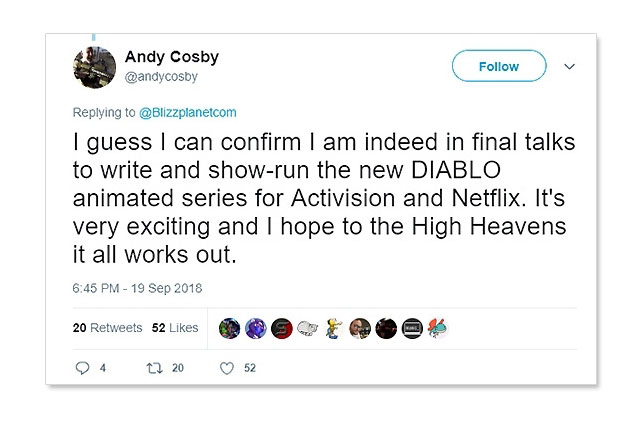This screenshot has width=640, height=423.
Task: View the list of 52 Likes
Action: [x=175, y=328]
